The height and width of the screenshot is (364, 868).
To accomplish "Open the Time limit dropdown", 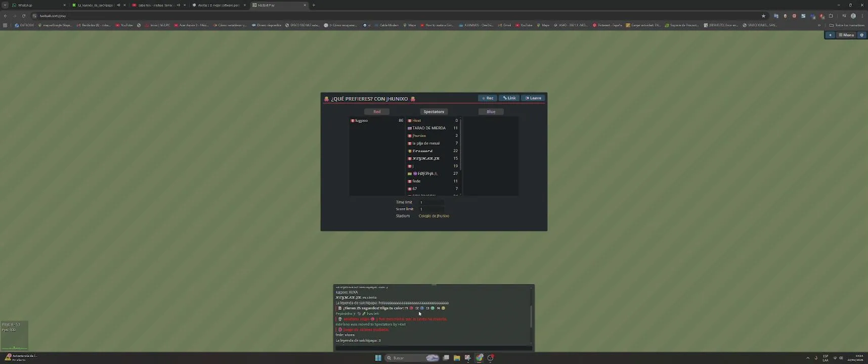I will (x=431, y=202).
